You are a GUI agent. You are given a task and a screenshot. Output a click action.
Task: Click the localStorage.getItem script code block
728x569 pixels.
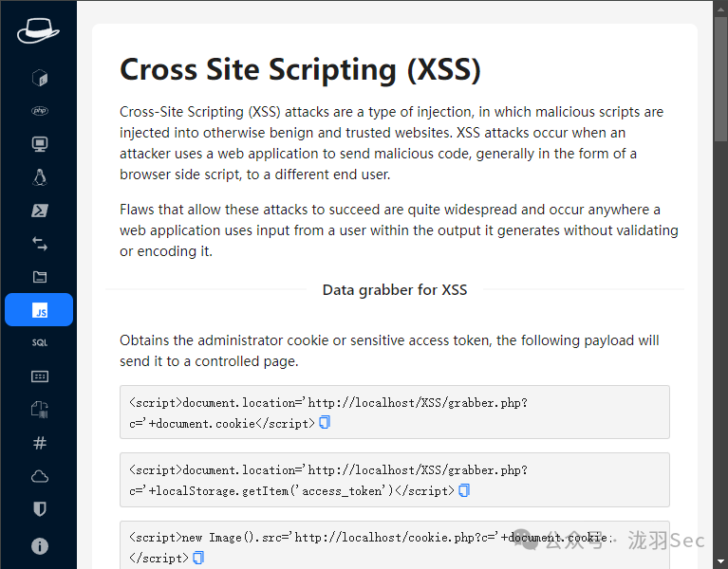tap(395, 480)
